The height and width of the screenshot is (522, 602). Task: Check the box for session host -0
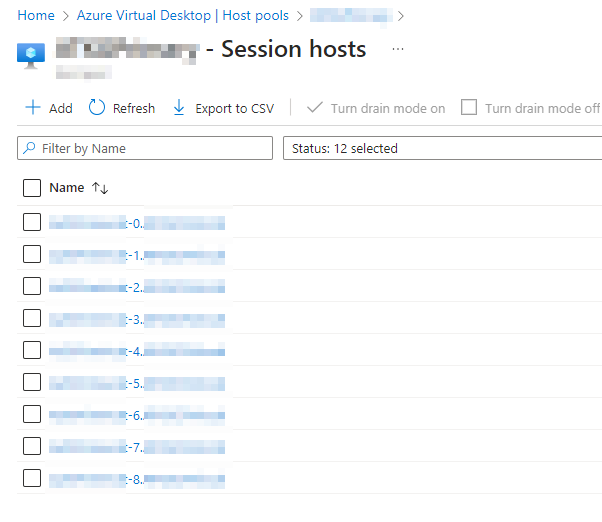click(x=32, y=222)
